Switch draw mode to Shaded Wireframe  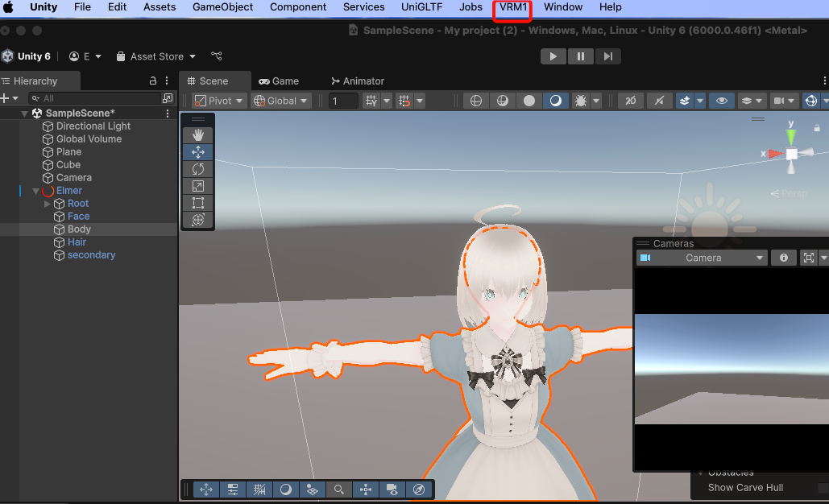tap(502, 101)
